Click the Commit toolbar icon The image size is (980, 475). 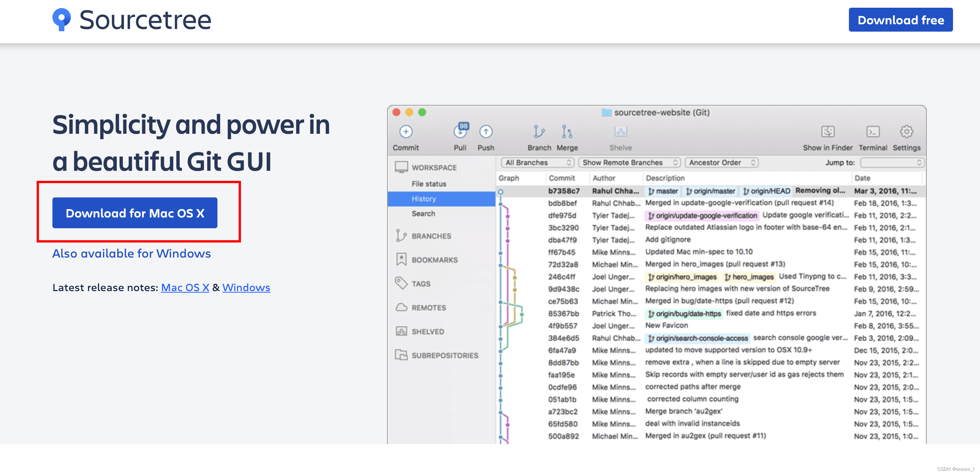click(406, 132)
